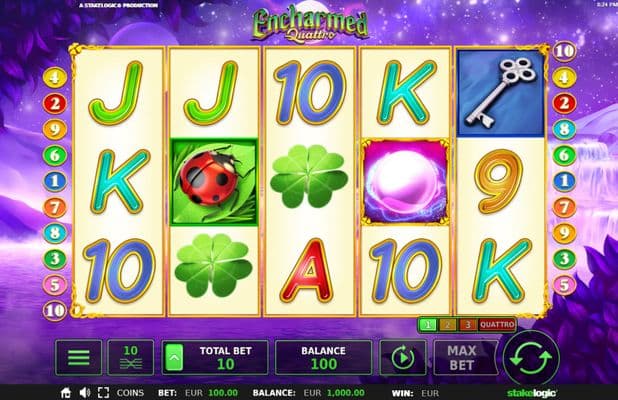
Task: Click the MAX BET button
Action: pyautogui.click(x=462, y=357)
